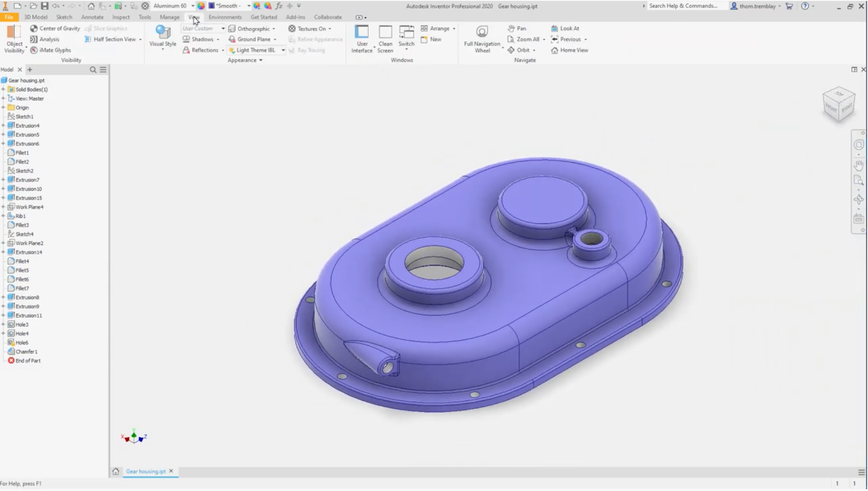This screenshot has width=868, height=491.
Task: Switch to the Collaborate ribbon tab
Action: click(x=328, y=17)
